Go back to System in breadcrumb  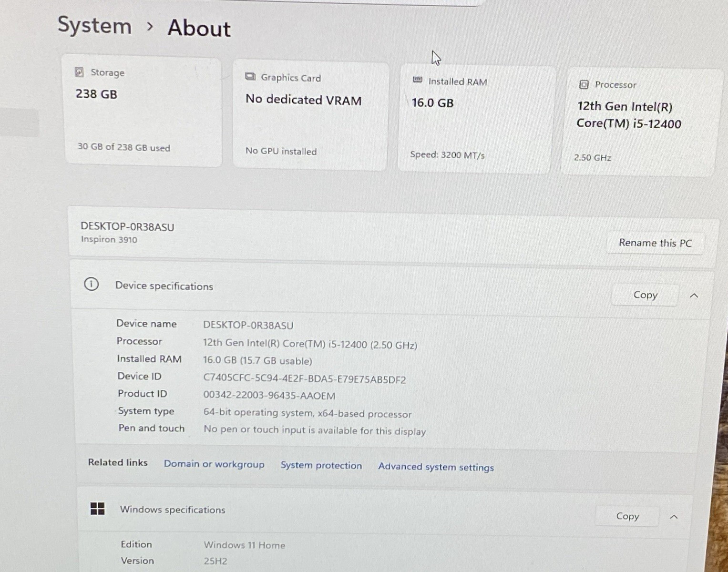94,25
